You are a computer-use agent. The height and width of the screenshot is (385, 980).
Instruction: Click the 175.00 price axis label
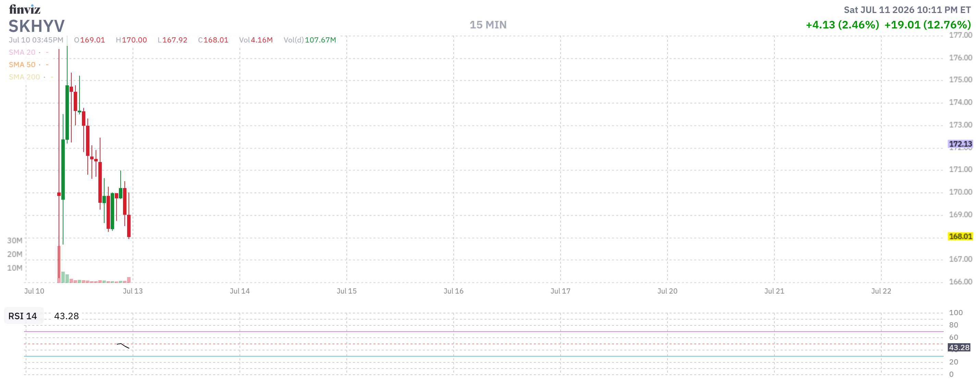(960, 79)
